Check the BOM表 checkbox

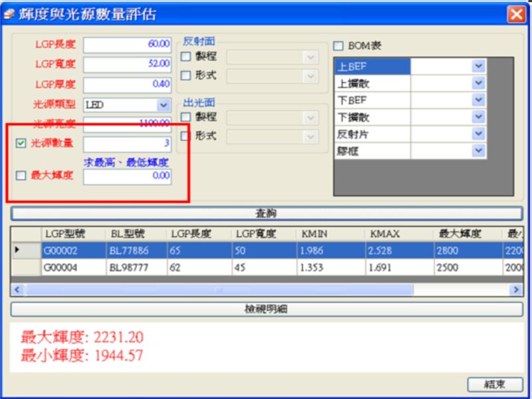pos(338,46)
